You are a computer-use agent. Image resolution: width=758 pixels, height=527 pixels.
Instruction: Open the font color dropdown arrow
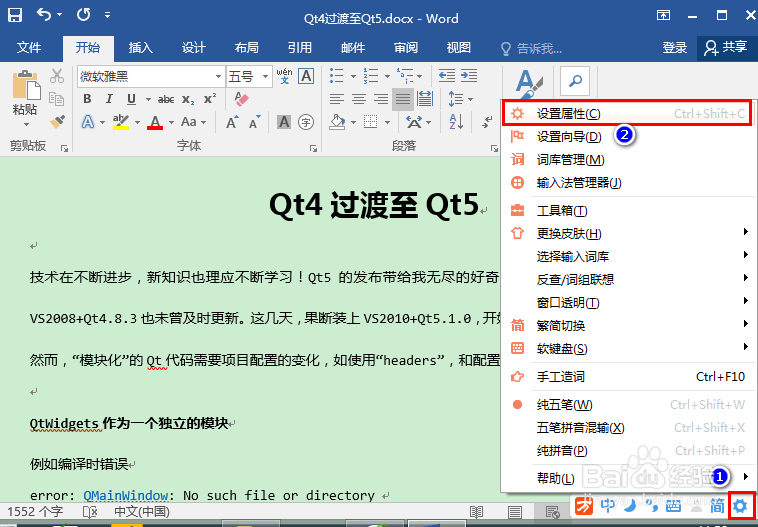[172, 122]
